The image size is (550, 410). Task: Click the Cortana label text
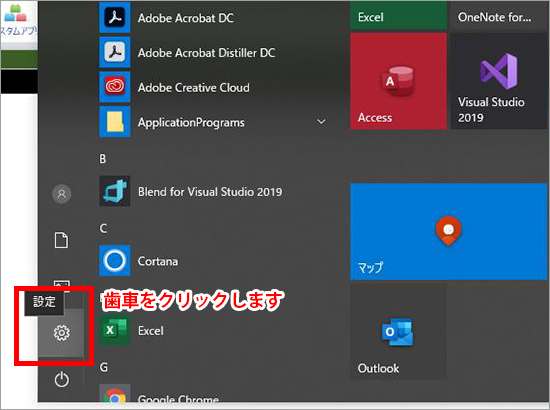[158, 261]
